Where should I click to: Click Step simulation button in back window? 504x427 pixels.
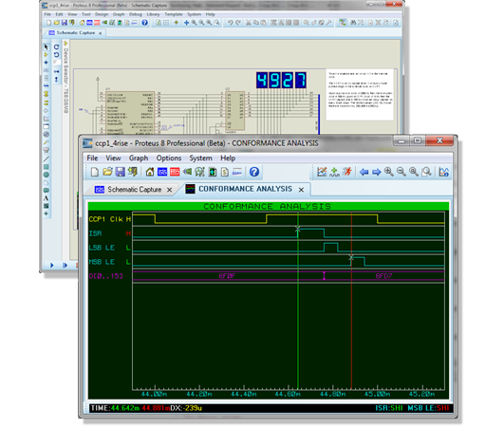click(x=65, y=265)
